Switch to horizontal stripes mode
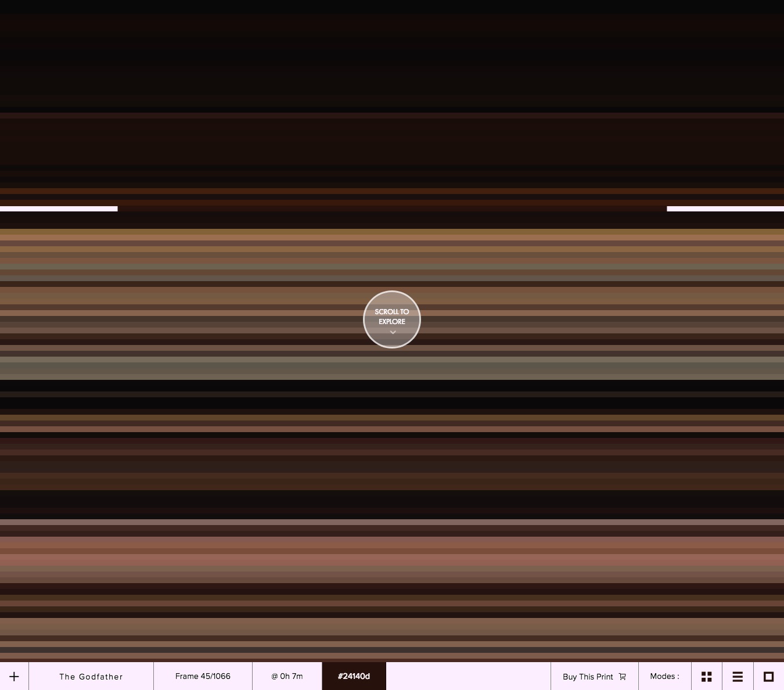 coord(738,676)
